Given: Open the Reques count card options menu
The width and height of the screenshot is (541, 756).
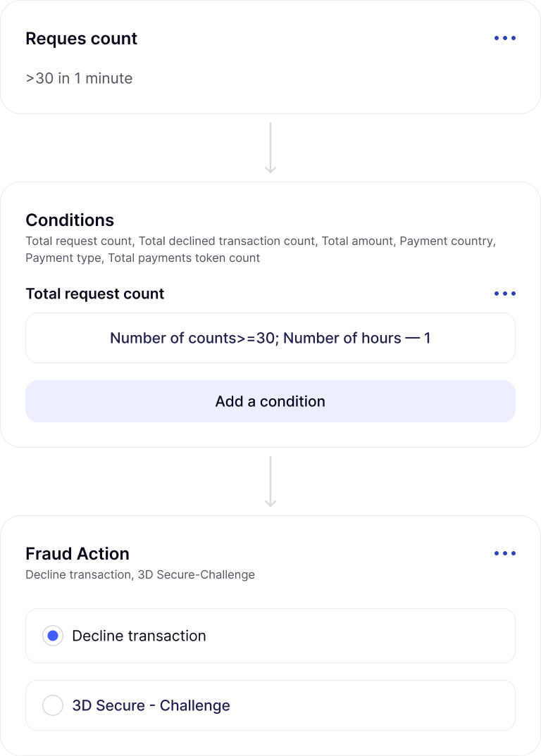Looking at the screenshot, I should 504,38.
